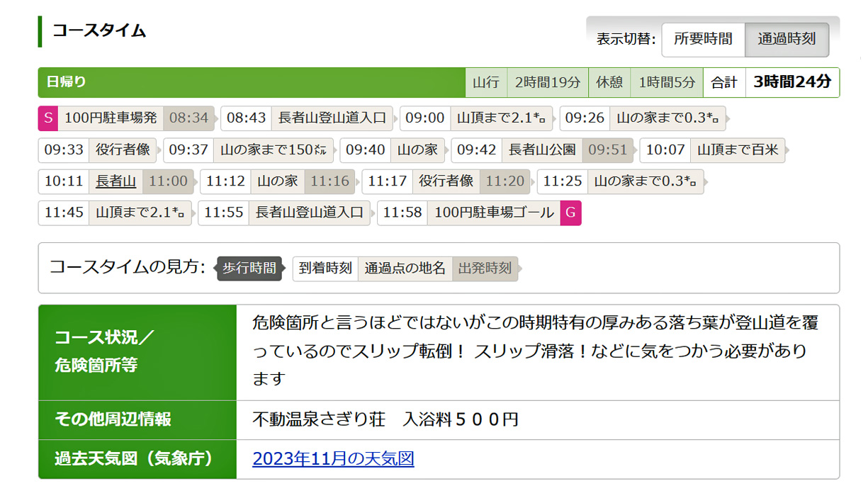Click the 休憩 1時間5分 summary cell
The width and height of the screenshot is (868, 486).
(x=645, y=82)
